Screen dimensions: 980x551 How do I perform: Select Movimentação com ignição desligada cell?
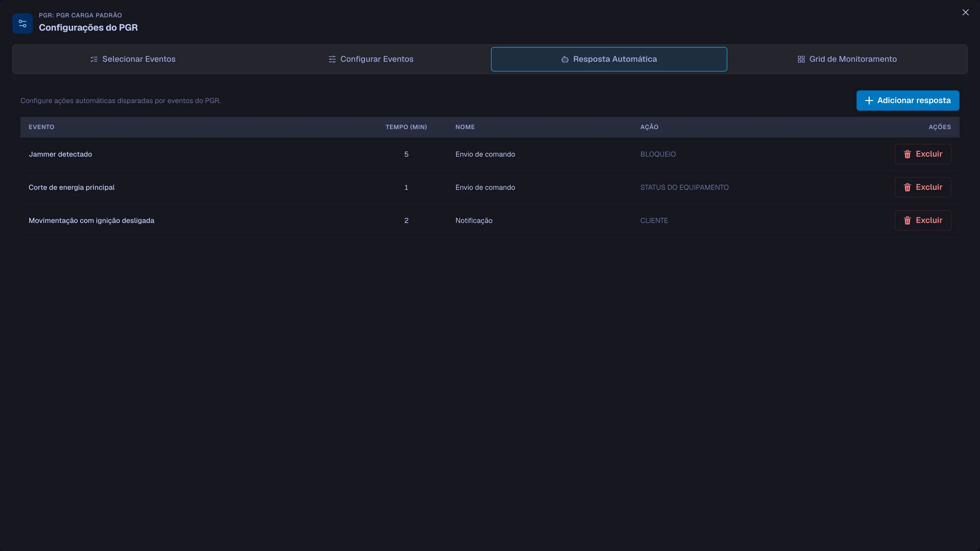[x=91, y=220]
